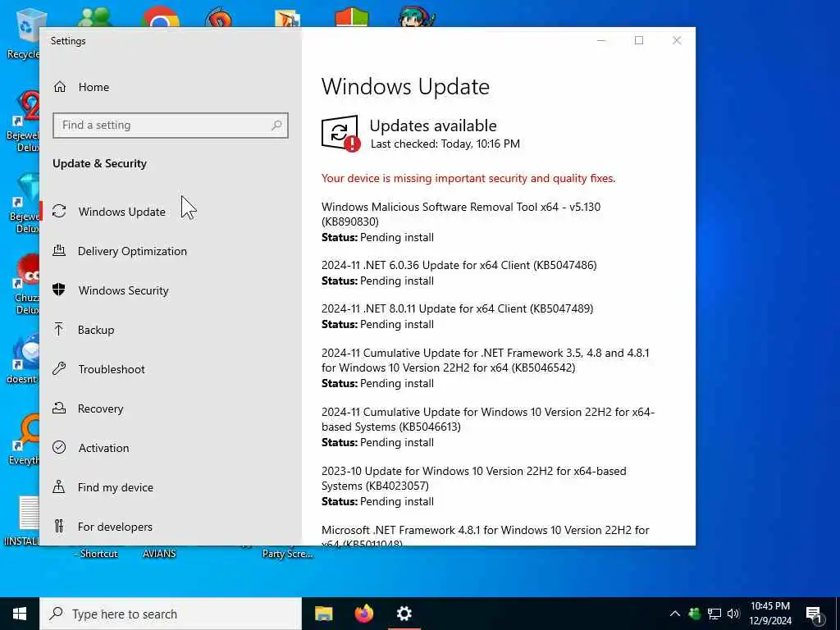The image size is (840, 630).
Task: Open the Windows Start button
Action: click(20, 614)
